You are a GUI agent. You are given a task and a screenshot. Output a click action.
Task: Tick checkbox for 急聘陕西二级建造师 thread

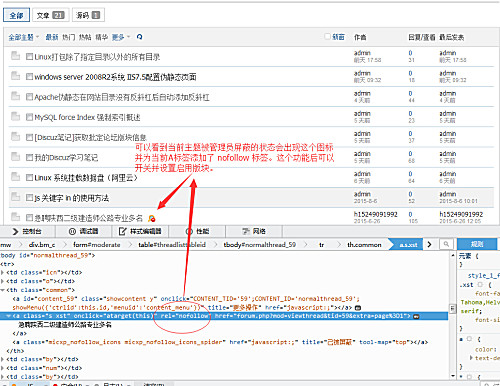tap(29, 218)
